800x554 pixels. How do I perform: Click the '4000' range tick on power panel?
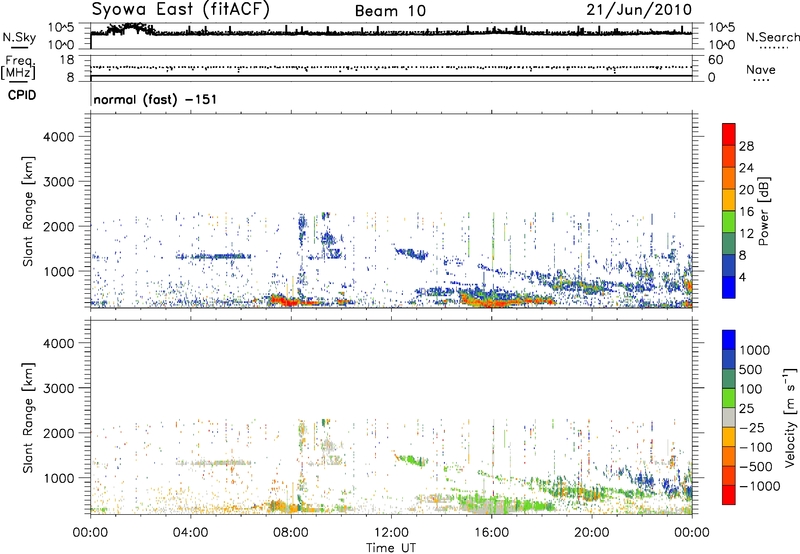point(59,137)
